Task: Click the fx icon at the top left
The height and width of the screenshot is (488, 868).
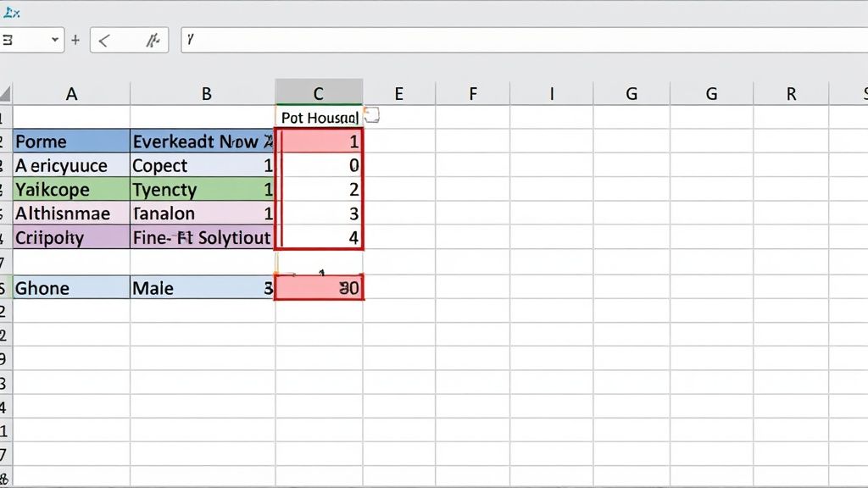Action: point(14,10)
